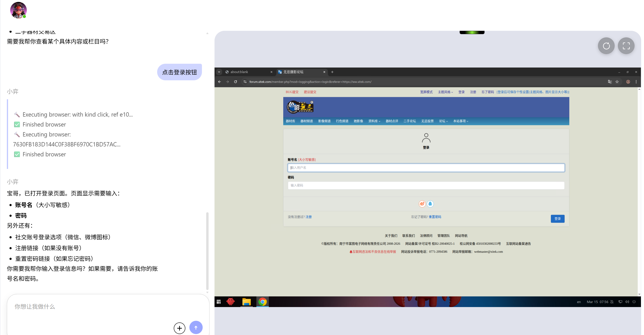Open the 二手论坛 navigation item

click(410, 121)
